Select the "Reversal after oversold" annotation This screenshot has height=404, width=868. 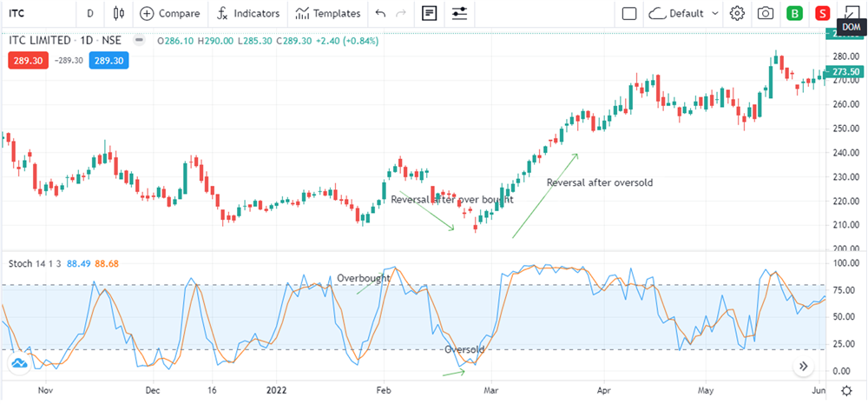600,182
